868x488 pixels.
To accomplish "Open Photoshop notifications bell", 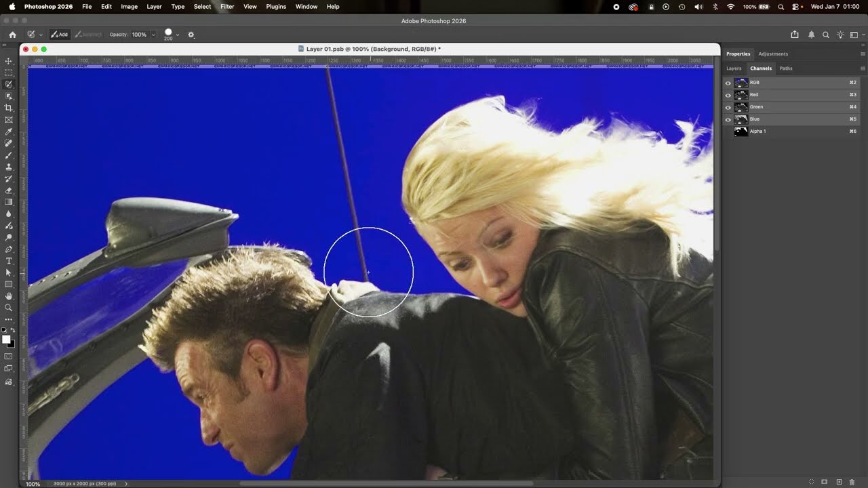I will [811, 35].
